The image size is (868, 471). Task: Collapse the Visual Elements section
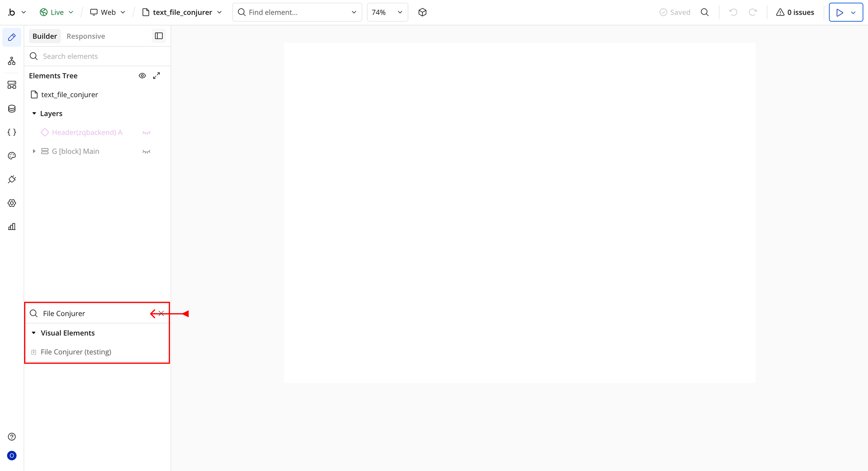tap(34, 333)
